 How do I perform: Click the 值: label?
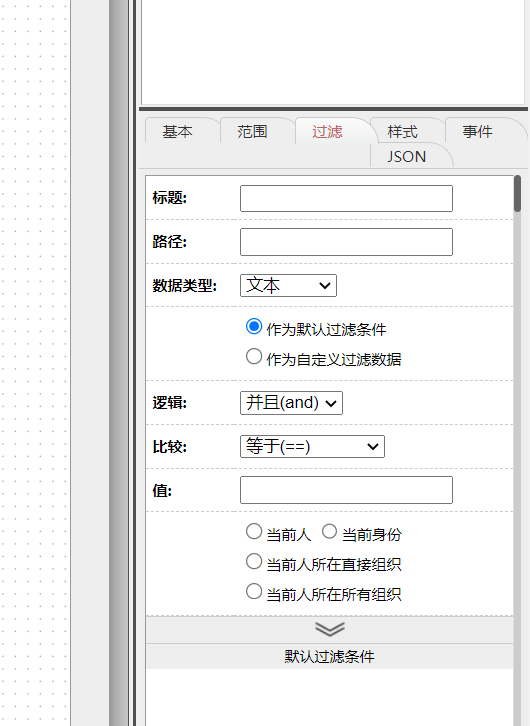pos(162,490)
